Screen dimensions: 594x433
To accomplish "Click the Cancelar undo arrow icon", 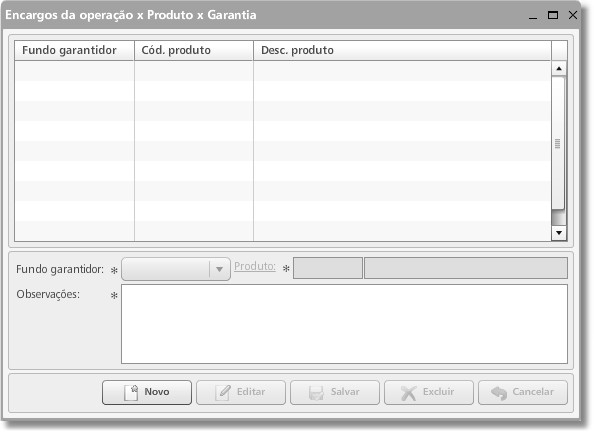I will point(499,393).
